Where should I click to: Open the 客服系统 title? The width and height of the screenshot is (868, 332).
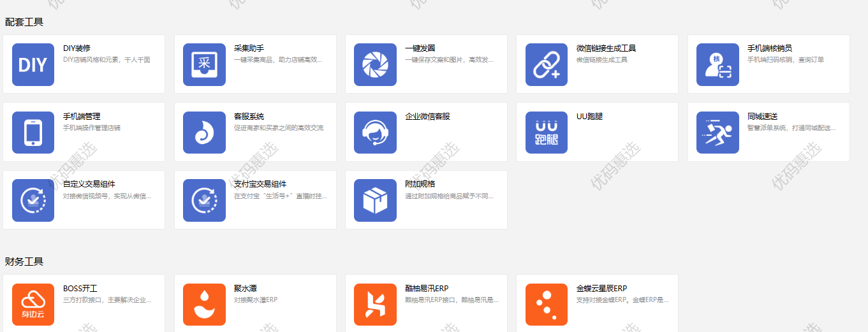click(x=249, y=117)
